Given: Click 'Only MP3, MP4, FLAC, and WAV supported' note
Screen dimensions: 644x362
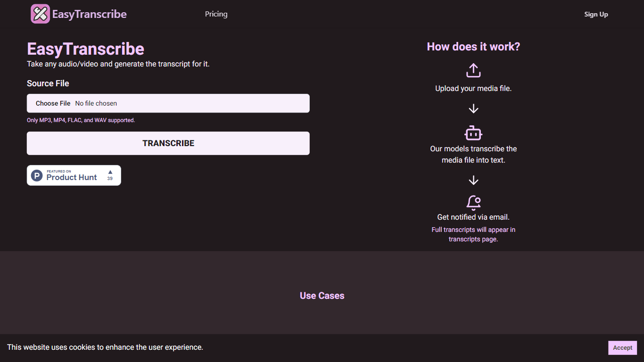Looking at the screenshot, I should [81, 120].
